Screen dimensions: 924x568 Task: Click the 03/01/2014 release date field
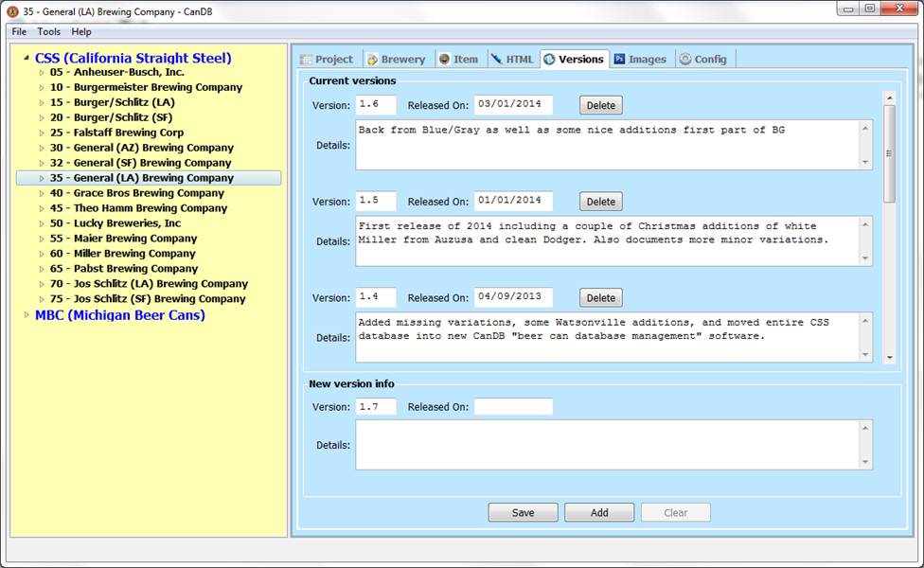coord(513,104)
